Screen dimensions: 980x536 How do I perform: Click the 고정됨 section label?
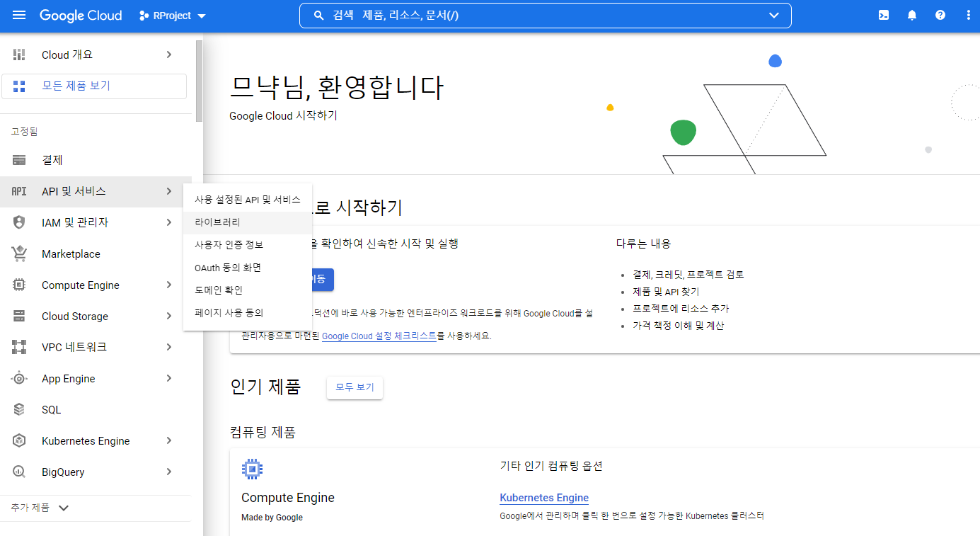click(24, 132)
